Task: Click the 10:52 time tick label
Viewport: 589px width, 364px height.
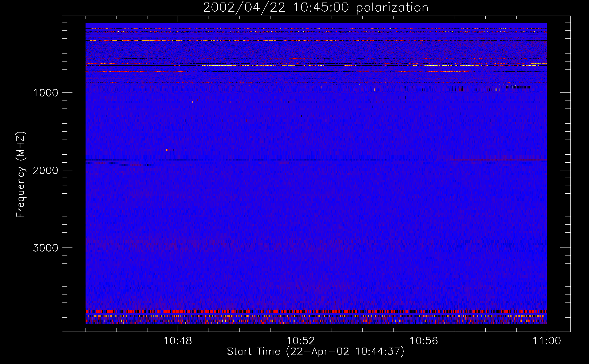Action: pyautogui.click(x=301, y=341)
